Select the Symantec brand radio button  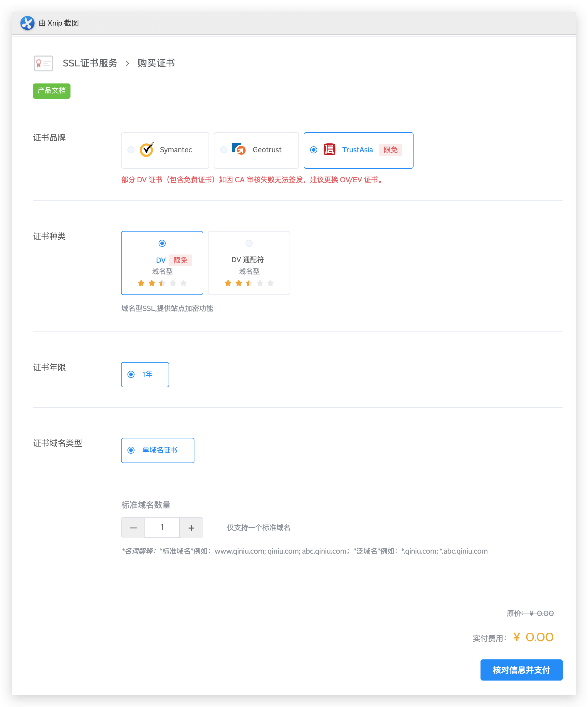pos(131,150)
